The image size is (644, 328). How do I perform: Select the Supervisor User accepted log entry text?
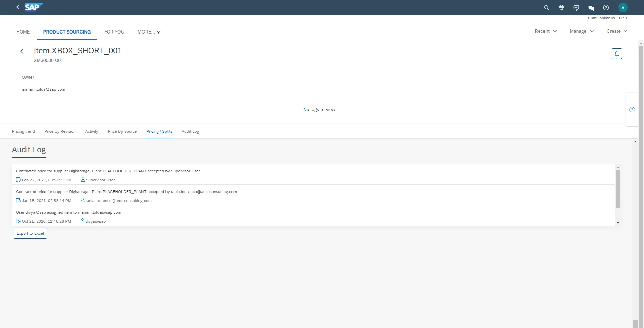click(108, 171)
